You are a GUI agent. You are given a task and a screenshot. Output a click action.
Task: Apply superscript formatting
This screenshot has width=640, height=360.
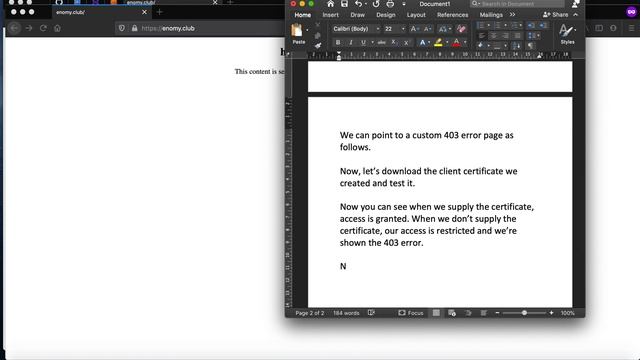pyautogui.click(x=406, y=42)
